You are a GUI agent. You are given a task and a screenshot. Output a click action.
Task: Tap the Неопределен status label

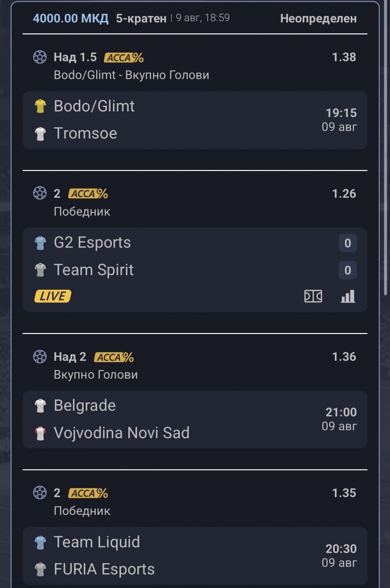point(318,18)
